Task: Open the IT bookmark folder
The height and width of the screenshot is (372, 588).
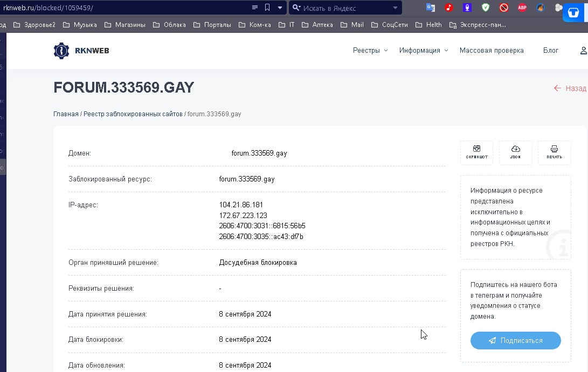Action: [287, 25]
